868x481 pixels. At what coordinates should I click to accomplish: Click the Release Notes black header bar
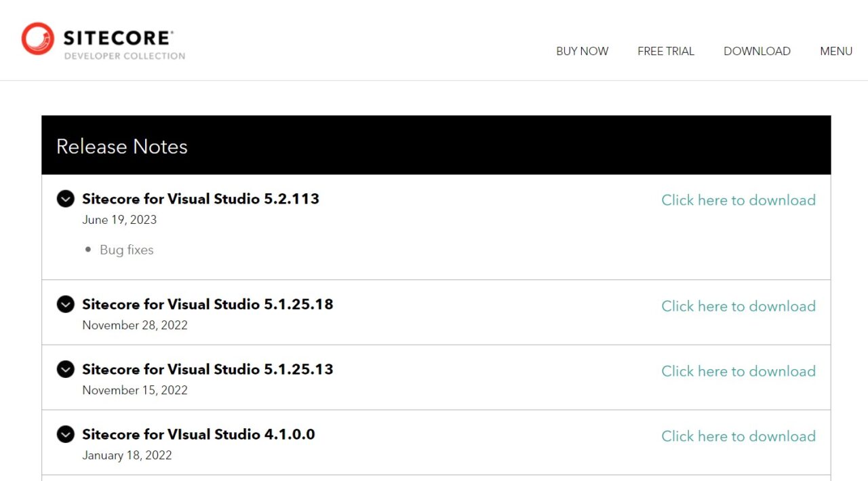(x=435, y=146)
